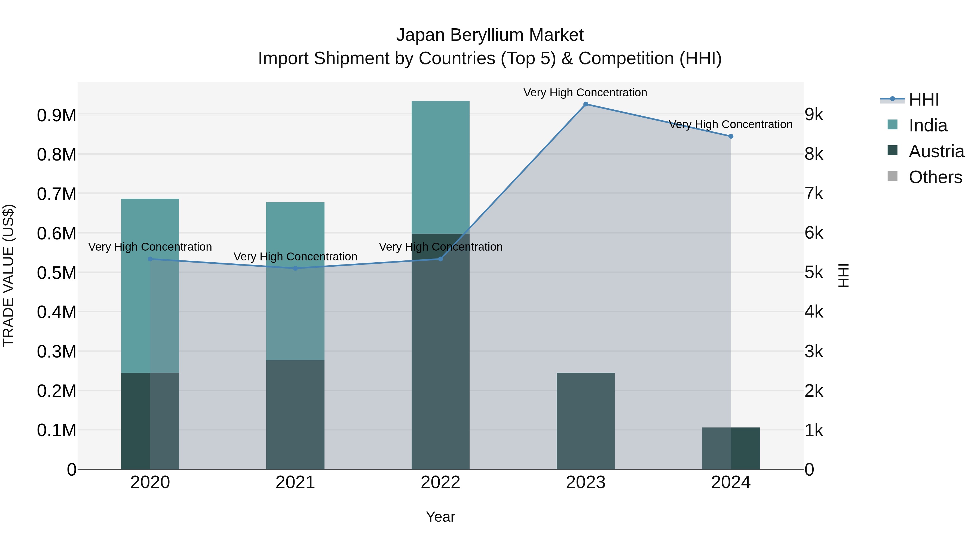The height and width of the screenshot is (551, 980).
Task: Click the Austria bar segment for 2021
Action: pyautogui.click(x=295, y=415)
